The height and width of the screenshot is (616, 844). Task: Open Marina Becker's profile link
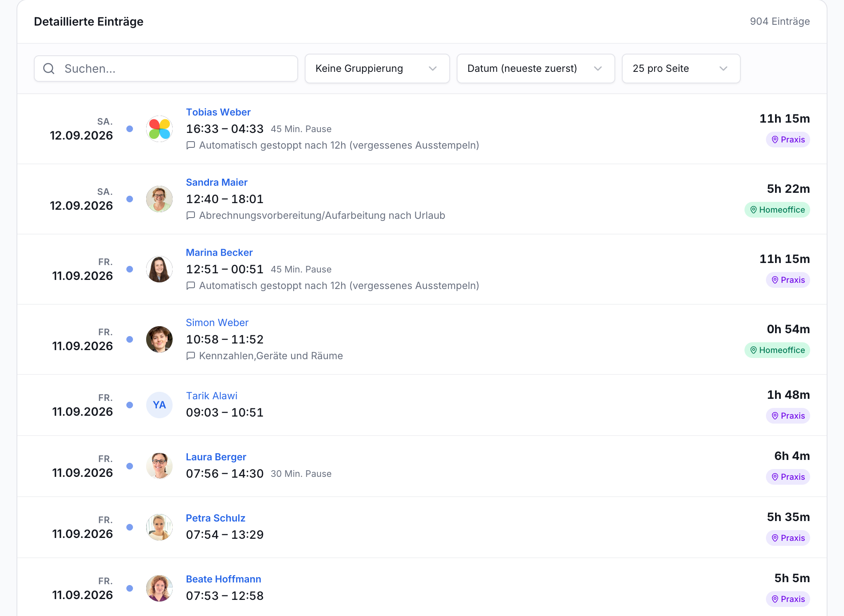(219, 253)
